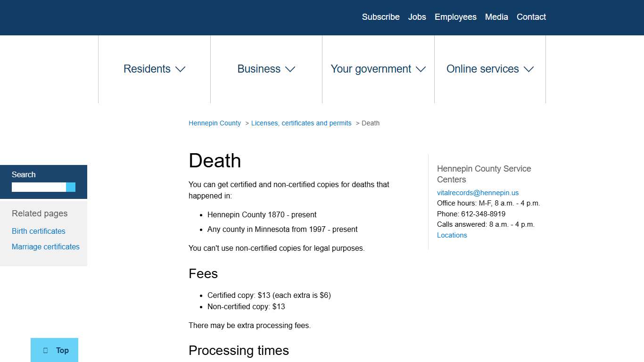Open the Jobs menu item

click(x=417, y=17)
